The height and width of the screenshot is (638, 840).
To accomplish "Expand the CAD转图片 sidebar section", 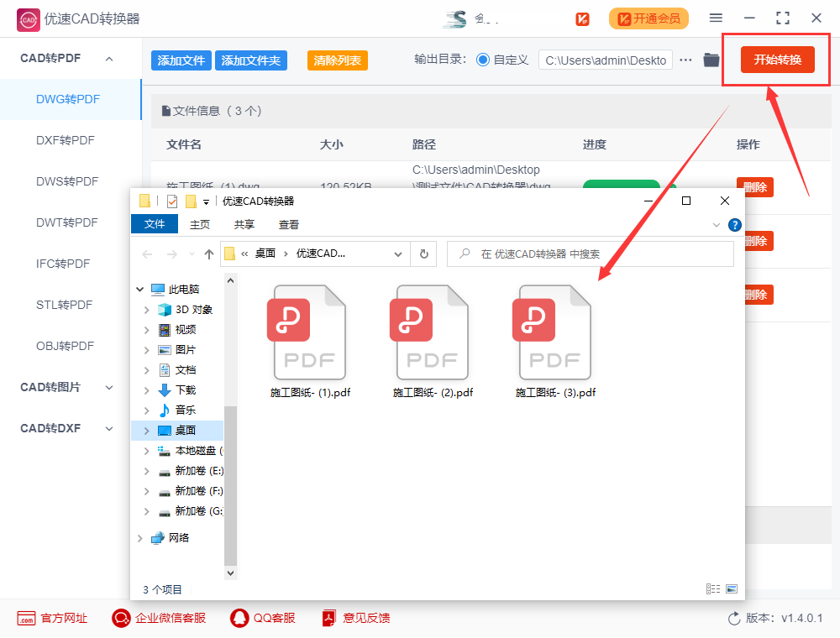I will (x=108, y=387).
